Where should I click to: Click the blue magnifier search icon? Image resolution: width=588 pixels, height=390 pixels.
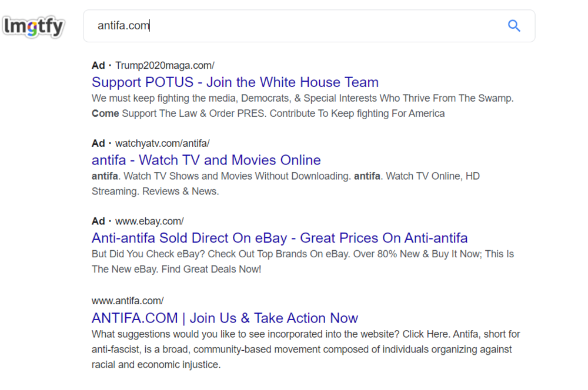coord(514,26)
